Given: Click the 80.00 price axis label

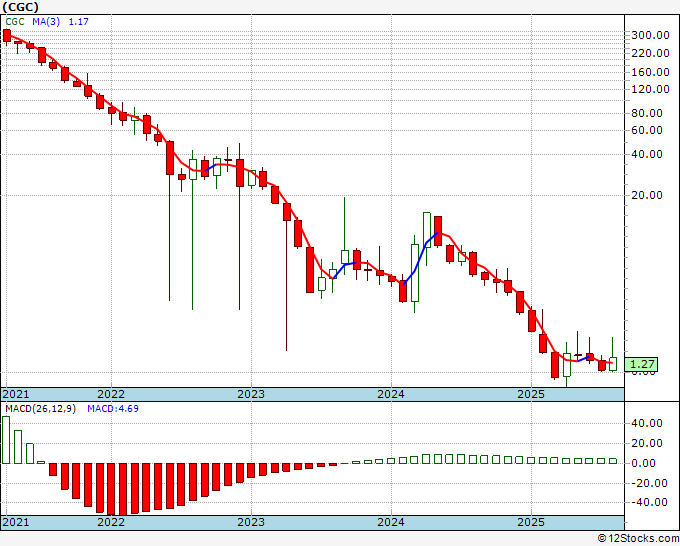Looking at the screenshot, I should tap(647, 113).
